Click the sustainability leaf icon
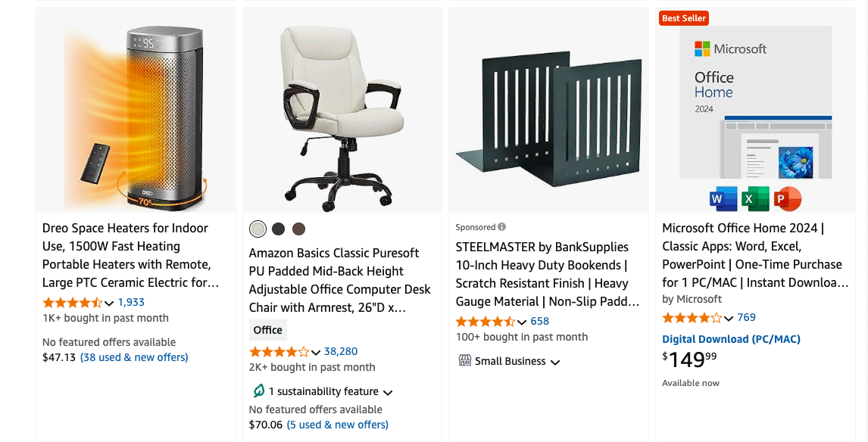Screen dimensions: 868x442 [x=258, y=391]
